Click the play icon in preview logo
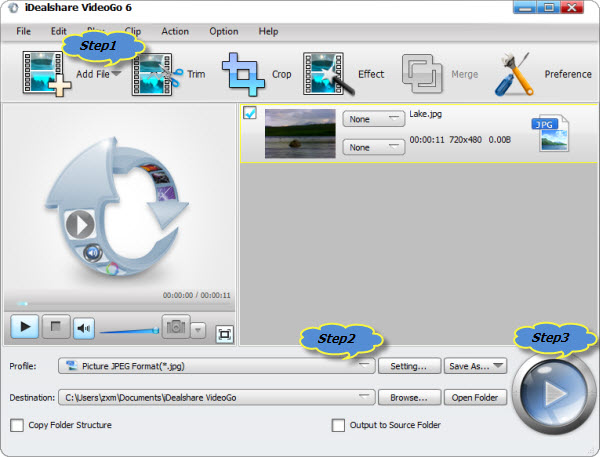The width and height of the screenshot is (600, 457). (x=80, y=225)
